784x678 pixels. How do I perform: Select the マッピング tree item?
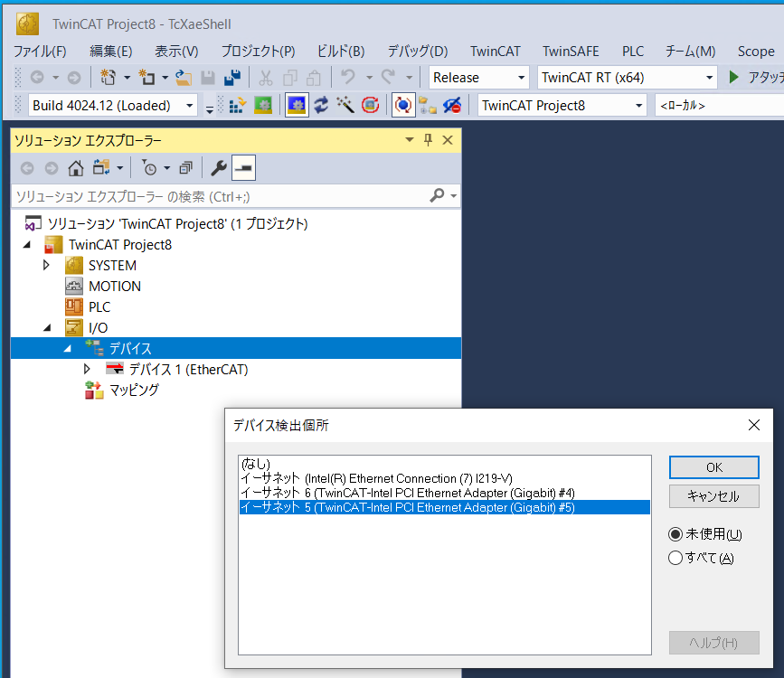coord(134,390)
